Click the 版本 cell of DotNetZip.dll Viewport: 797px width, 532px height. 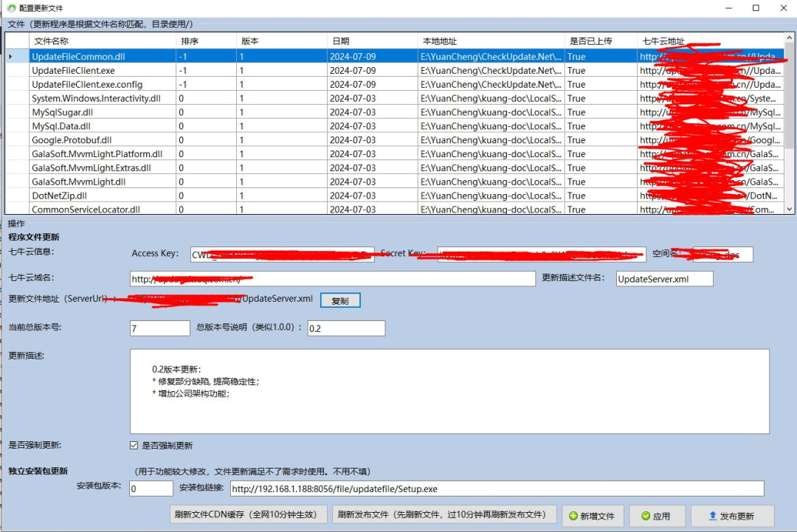click(x=282, y=195)
